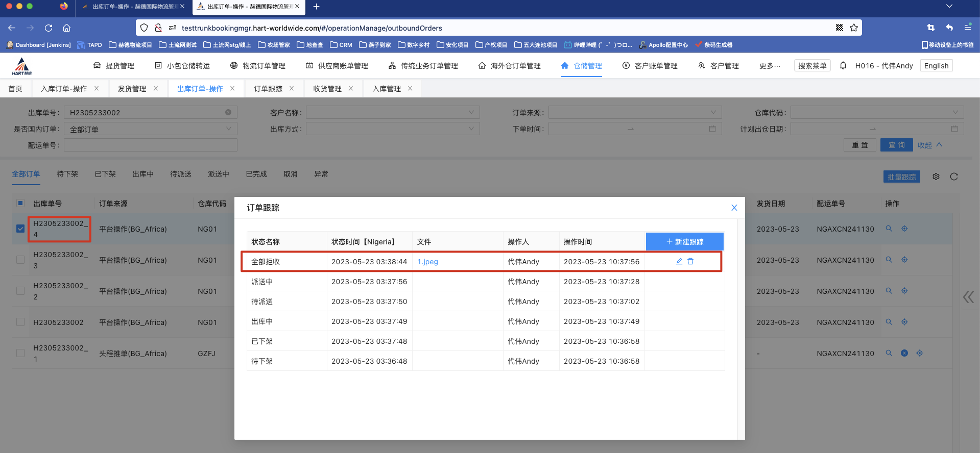Open the 客户名称 dropdown
The width and height of the screenshot is (980, 453).
pos(392,112)
